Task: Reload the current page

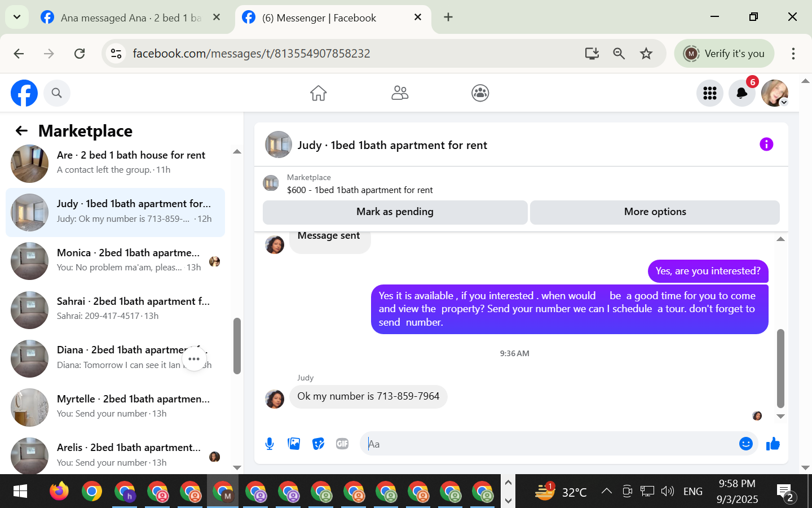Action: click(x=80, y=54)
